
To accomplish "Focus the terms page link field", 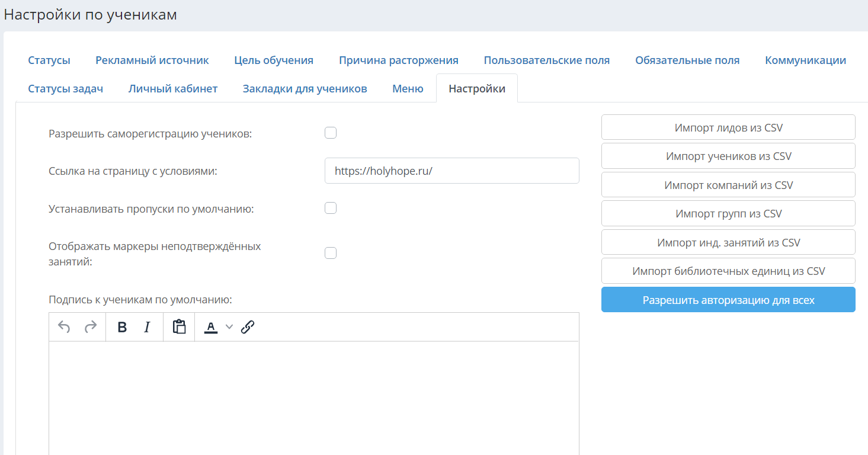I will pos(452,171).
